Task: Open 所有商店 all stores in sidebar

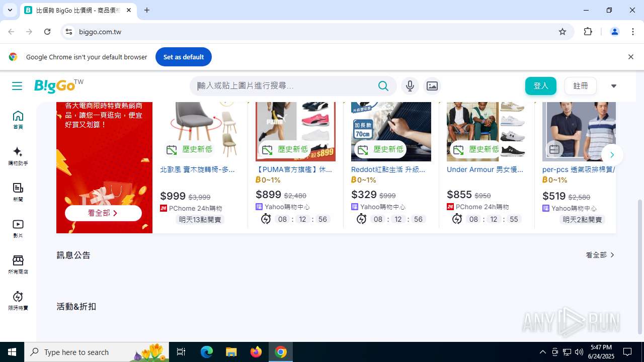Action: coord(18,265)
